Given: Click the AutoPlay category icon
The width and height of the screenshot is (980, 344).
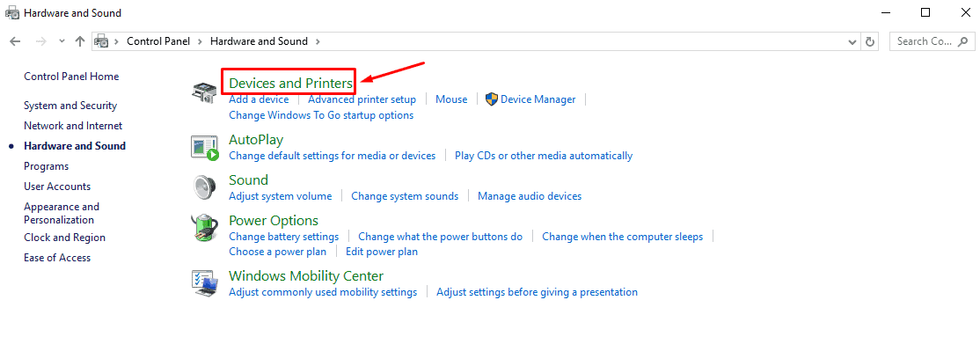Looking at the screenshot, I should (x=205, y=148).
